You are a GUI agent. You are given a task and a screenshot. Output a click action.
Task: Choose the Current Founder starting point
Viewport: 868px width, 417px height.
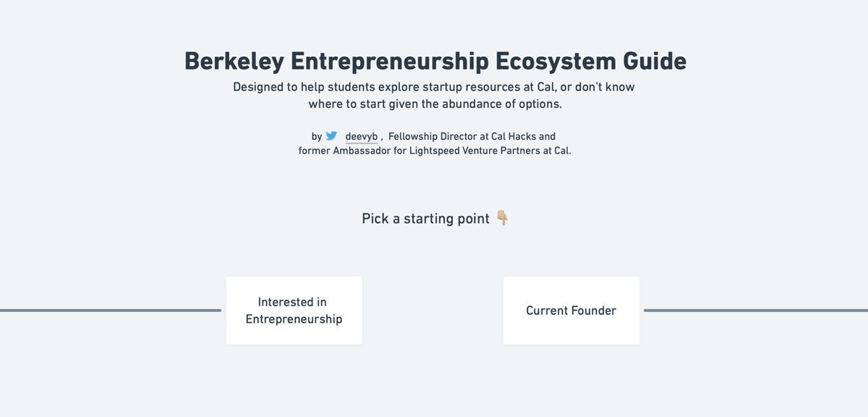[x=571, y=311]
